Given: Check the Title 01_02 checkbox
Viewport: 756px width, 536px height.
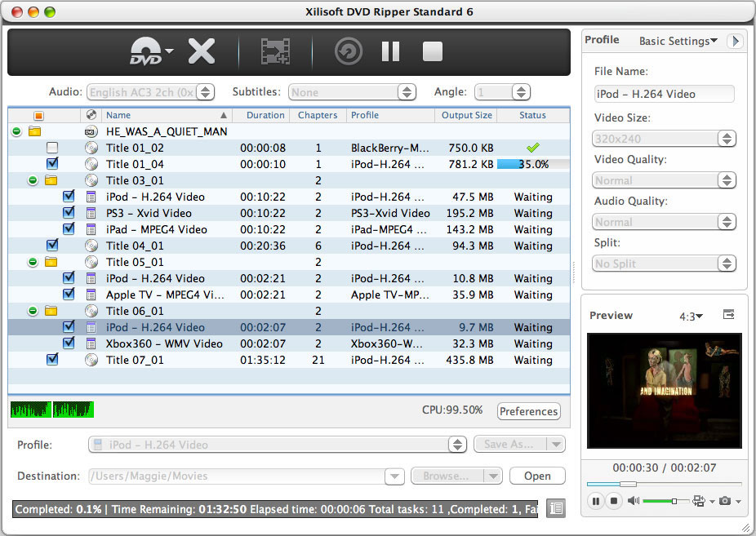Looking at the screenshot, I should [52, 148].
